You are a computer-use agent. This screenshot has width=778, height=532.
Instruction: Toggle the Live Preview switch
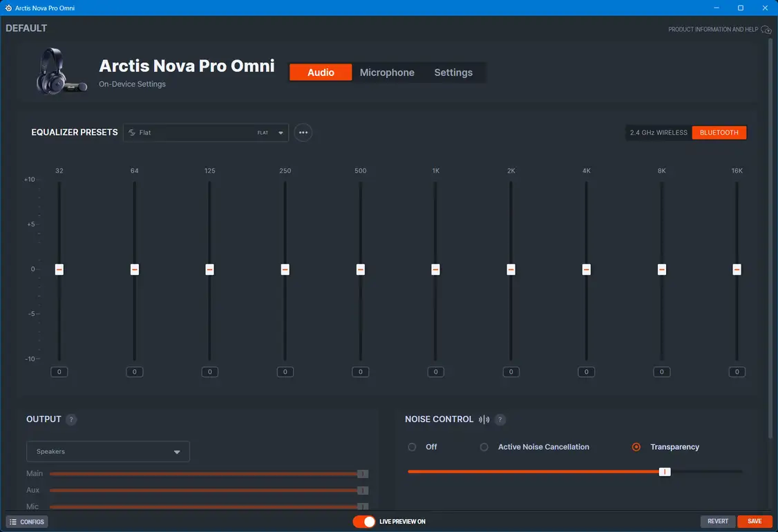[x=364, y=522]
